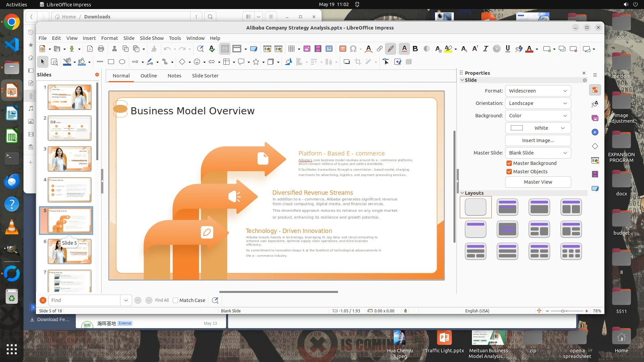Open the Format dropdown showing Widescreen
The image size is (644, 362).
tap(538, 91)
